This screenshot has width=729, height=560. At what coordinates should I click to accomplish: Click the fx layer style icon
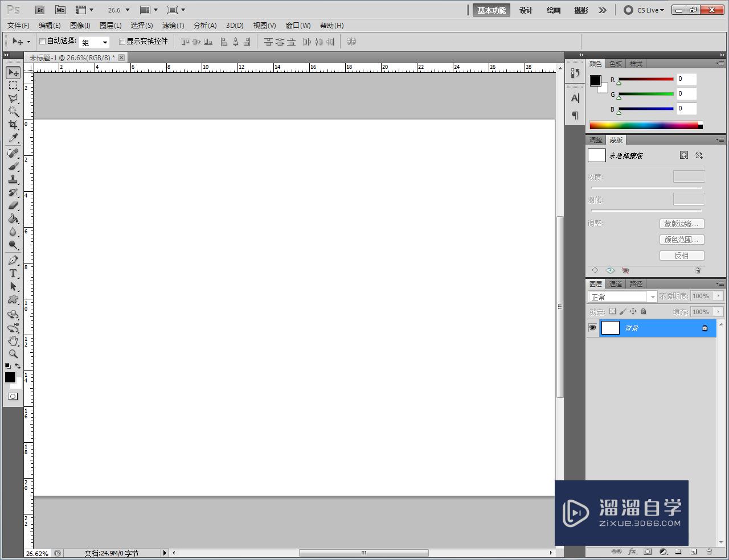pos(632,551)
